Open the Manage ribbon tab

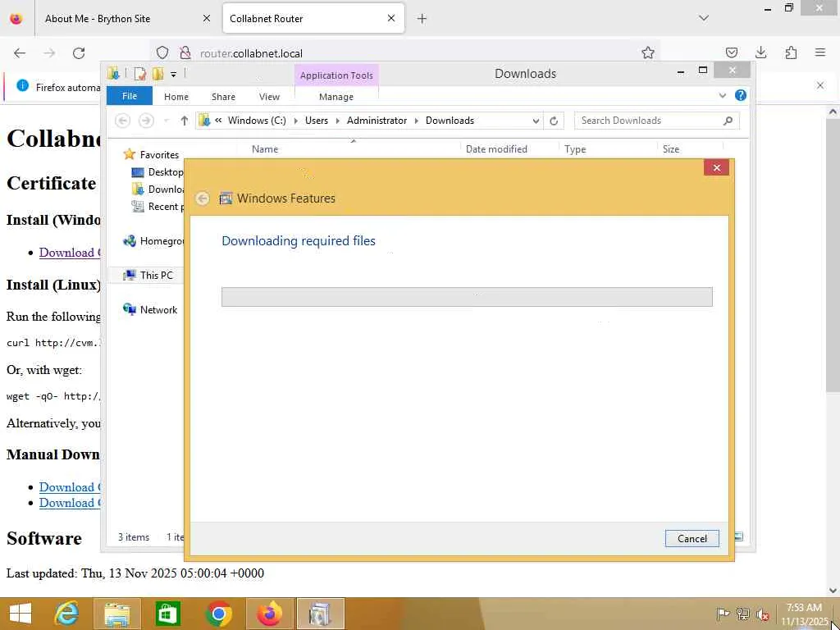[336, 97]
